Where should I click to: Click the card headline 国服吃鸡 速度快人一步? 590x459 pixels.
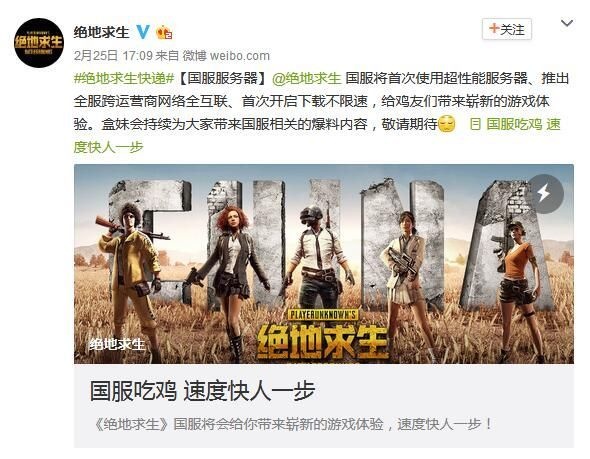202,391
